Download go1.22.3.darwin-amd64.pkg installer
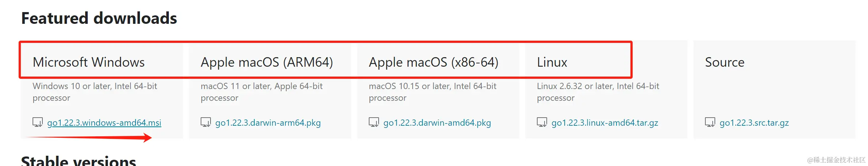Viewport: 868px width, 166px height. click(x=437, y=123)
